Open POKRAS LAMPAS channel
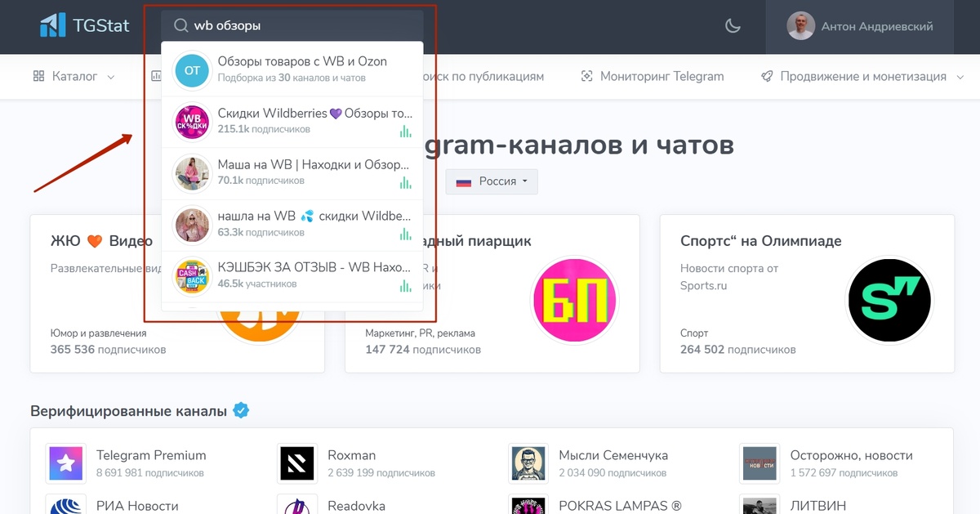This screenshot has height=514, width=980. (620, 506)
